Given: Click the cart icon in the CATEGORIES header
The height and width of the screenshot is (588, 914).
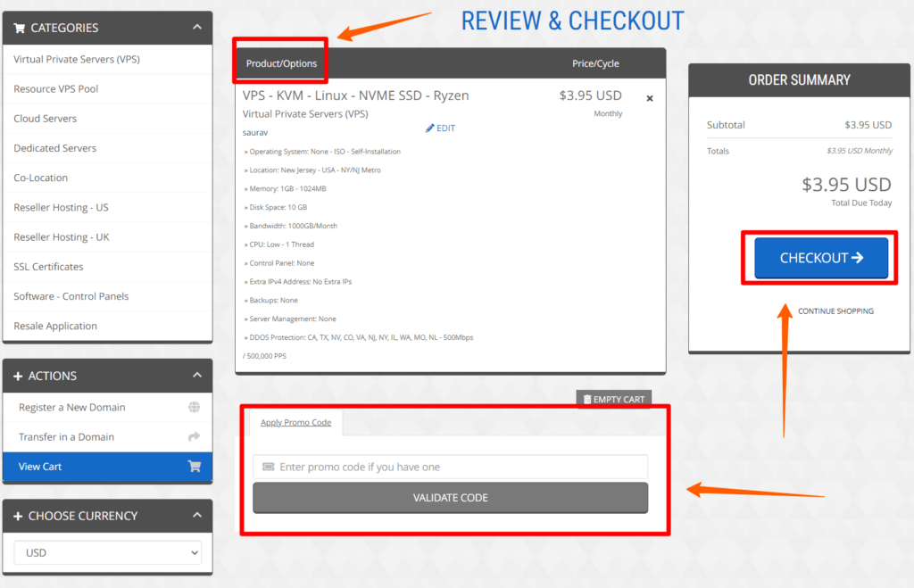Looking at the screenshot, I should pyautogui.click(x=20, y=28).
